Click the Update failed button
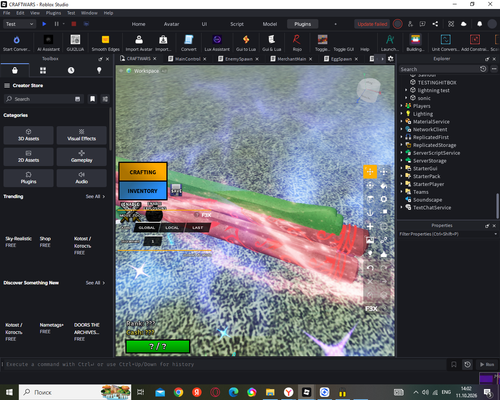This screenshot has height=400, width=500. tap(372, 24)
